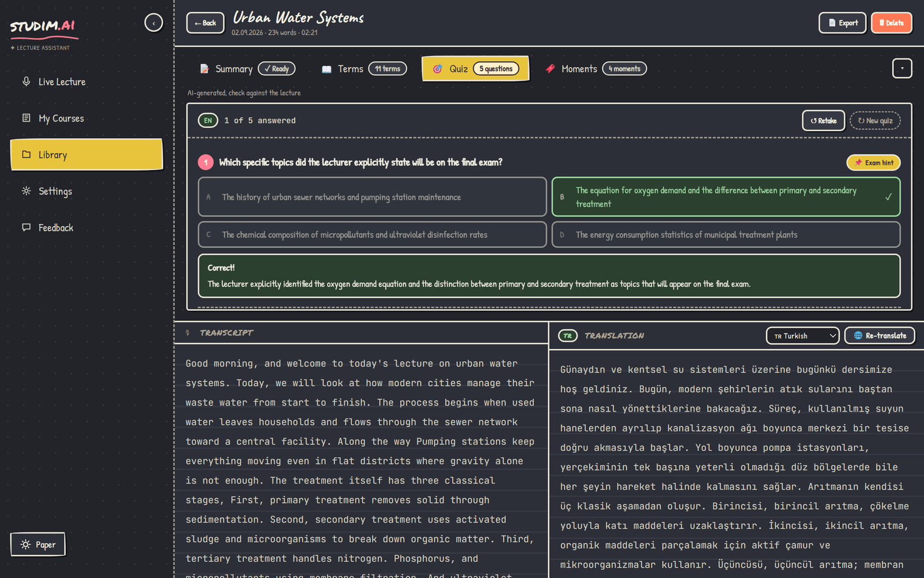Open Settings in the sidebar
The image size is (924, 578).
(x=87, y=191)
